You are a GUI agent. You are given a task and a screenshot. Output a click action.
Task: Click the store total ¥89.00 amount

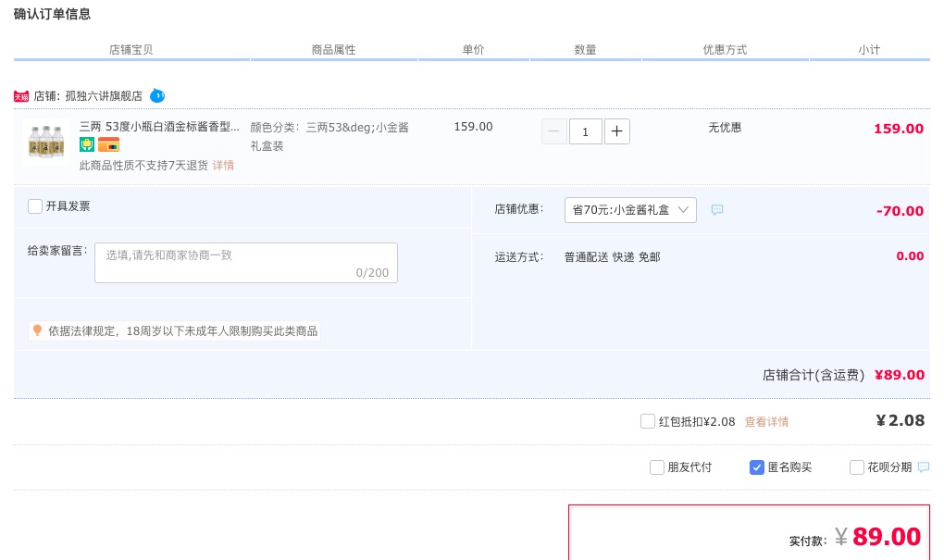900,375
